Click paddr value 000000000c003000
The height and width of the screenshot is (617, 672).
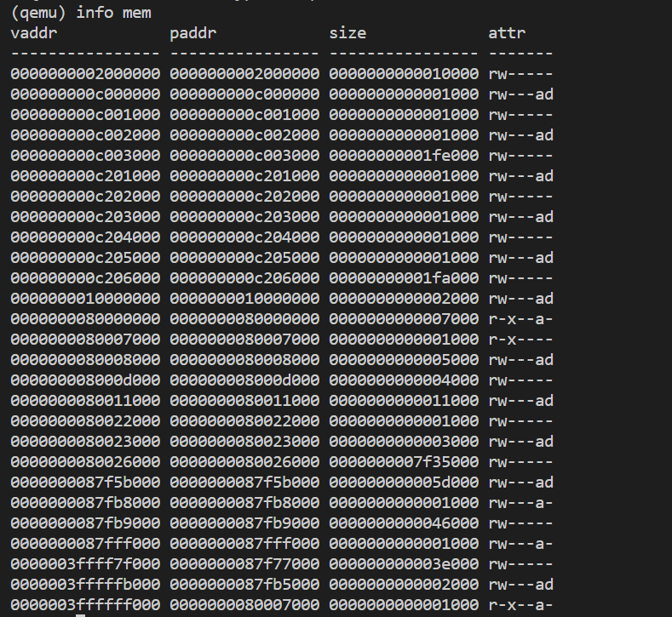click(x=244, y=156)
